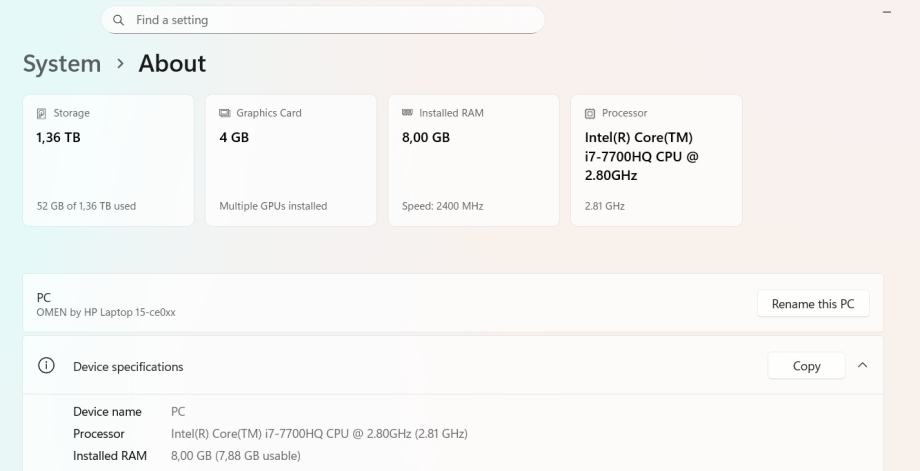Go back to System via the breadcrumb
This screenshot has width=920, height=471.
(62, 64)
